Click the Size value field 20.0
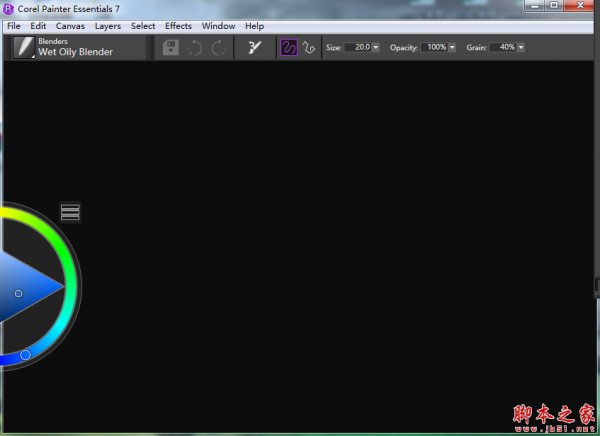The height and width of the screenshot is (436, 600). (357, 47)
